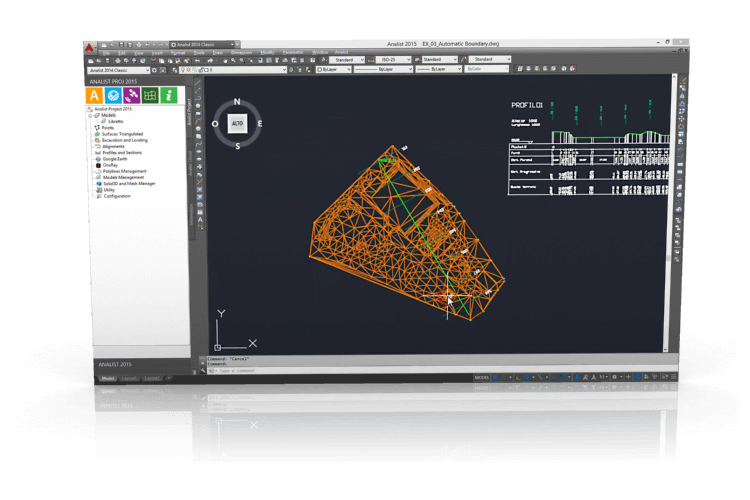Screen dimensions: 750x500
Task: Click the status bar workspace gear icon
Action: pyautogui.click(x=615, y=377)
